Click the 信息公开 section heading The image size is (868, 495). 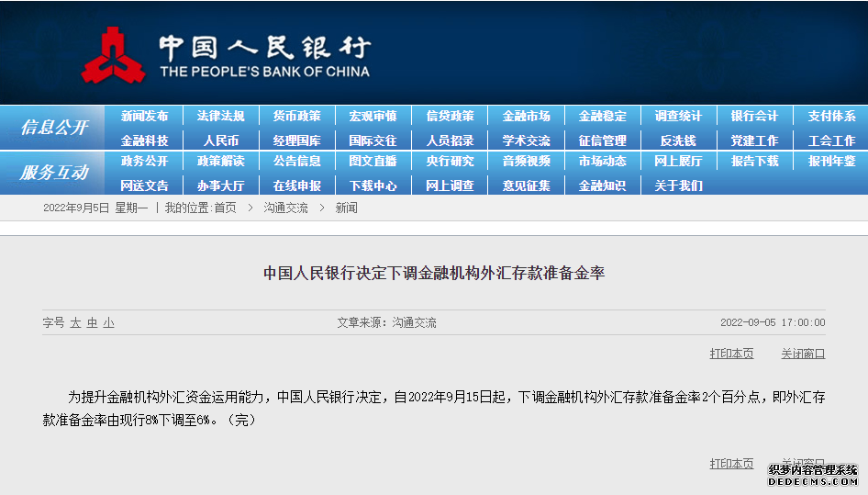[x=54, y=128]
